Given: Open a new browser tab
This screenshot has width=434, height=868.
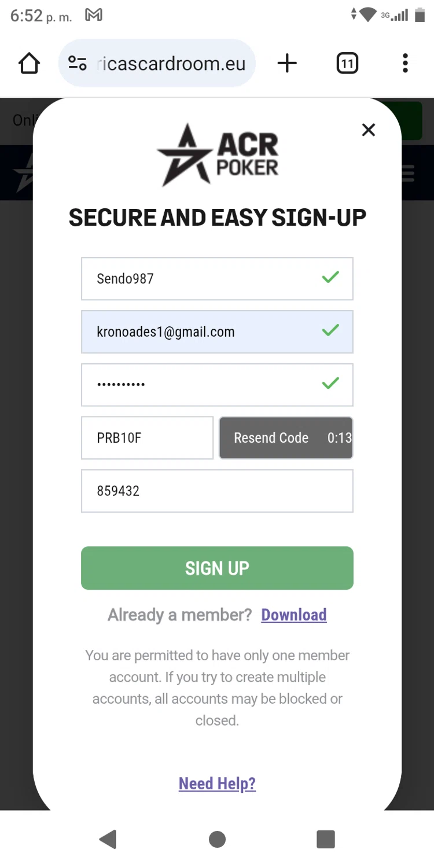Looking at the screenshot, I should coord(287,63).
